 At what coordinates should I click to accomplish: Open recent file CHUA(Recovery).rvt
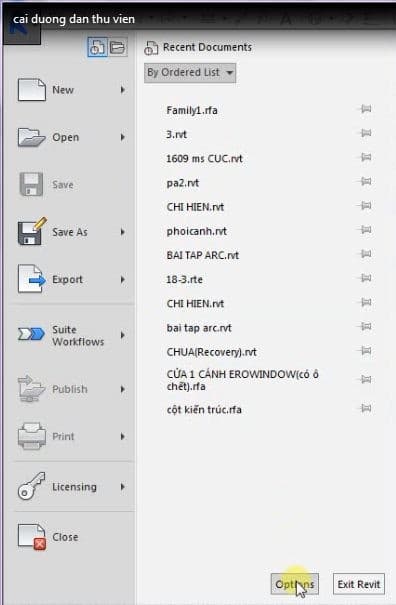[212, 352]
